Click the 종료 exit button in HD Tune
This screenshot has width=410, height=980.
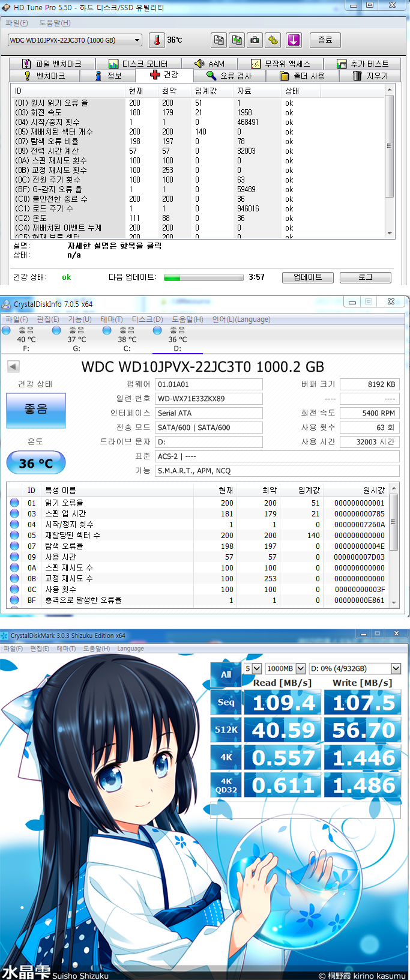point(325,40)
